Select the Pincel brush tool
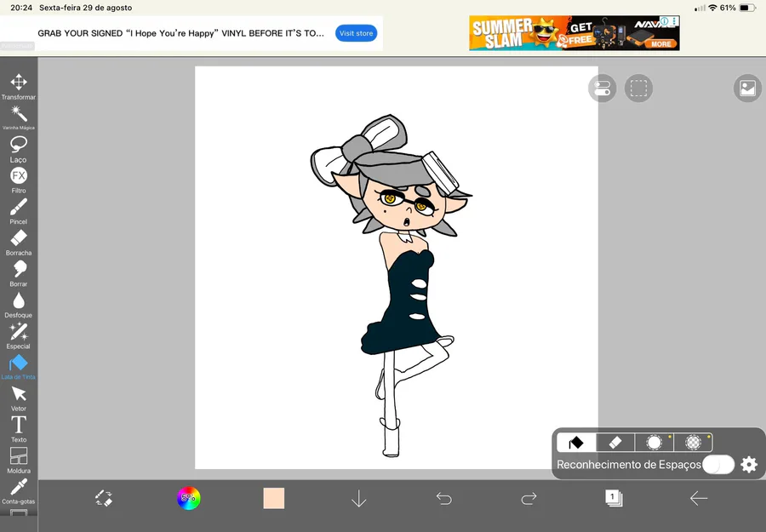The width and height of the screenshot is (766, 532). [19, 212]
